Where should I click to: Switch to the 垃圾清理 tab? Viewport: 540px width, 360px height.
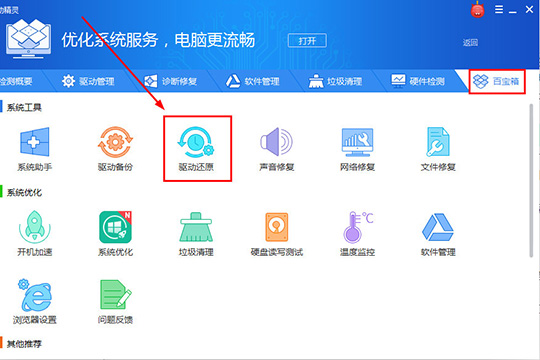coord(335,81)
